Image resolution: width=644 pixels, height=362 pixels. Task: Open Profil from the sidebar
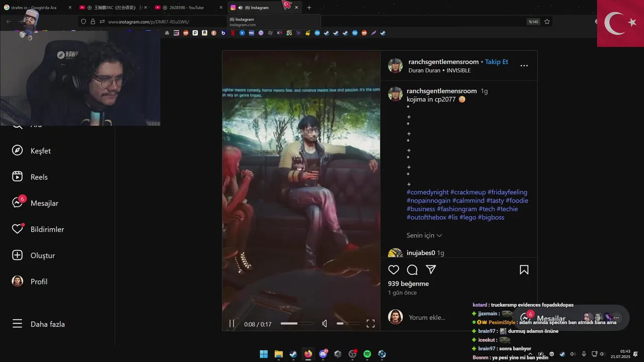30,282
